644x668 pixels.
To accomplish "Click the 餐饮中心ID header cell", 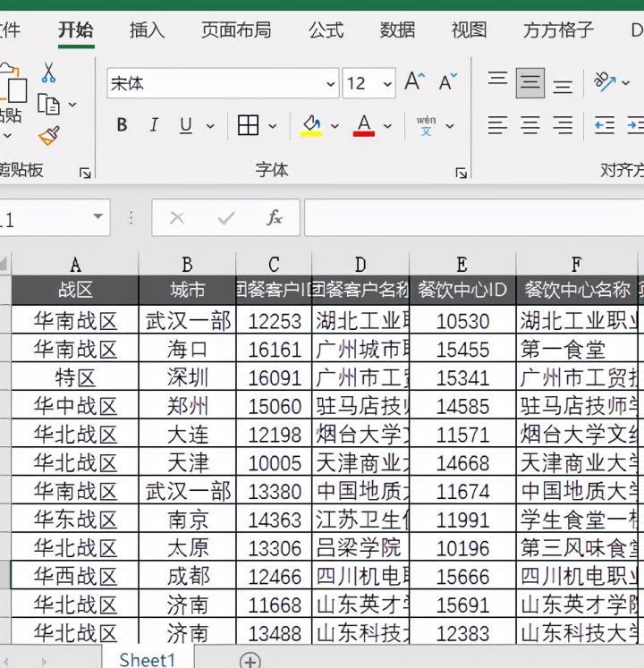I will [462, 290].
